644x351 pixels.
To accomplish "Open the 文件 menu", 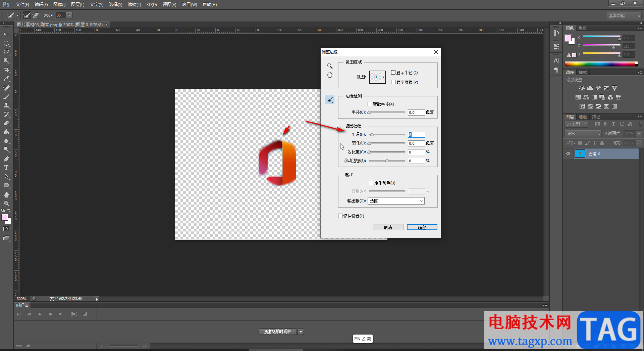I will point(22,4).
